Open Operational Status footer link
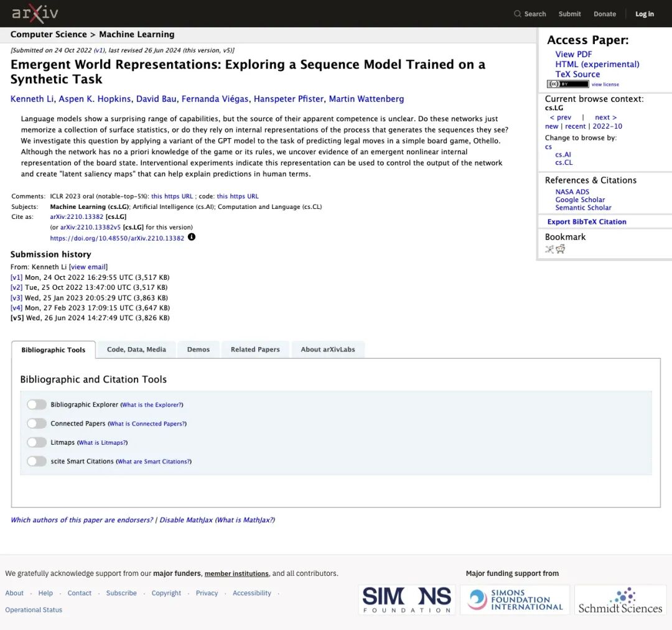The width and height of the screenshot is (672, 630). [34, 610]
